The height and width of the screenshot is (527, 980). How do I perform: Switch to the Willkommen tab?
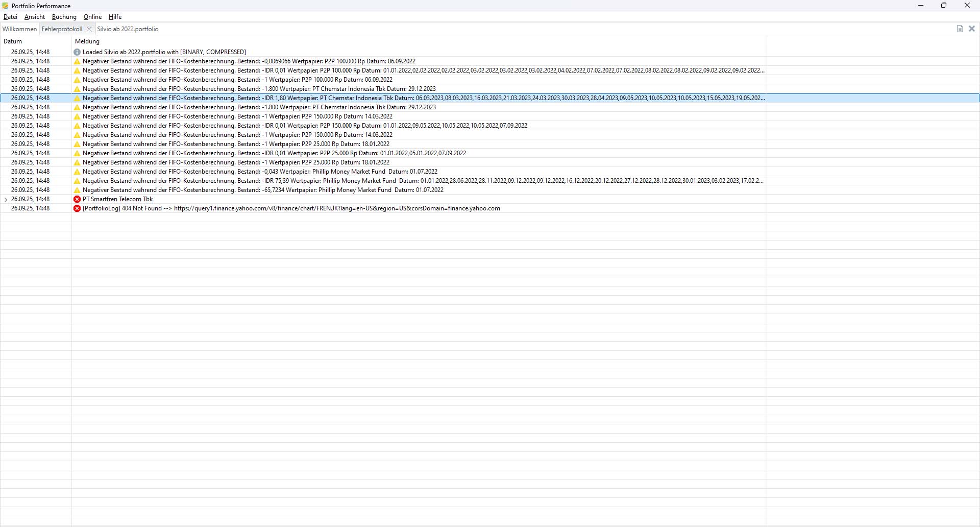click(x=19, y=29)
